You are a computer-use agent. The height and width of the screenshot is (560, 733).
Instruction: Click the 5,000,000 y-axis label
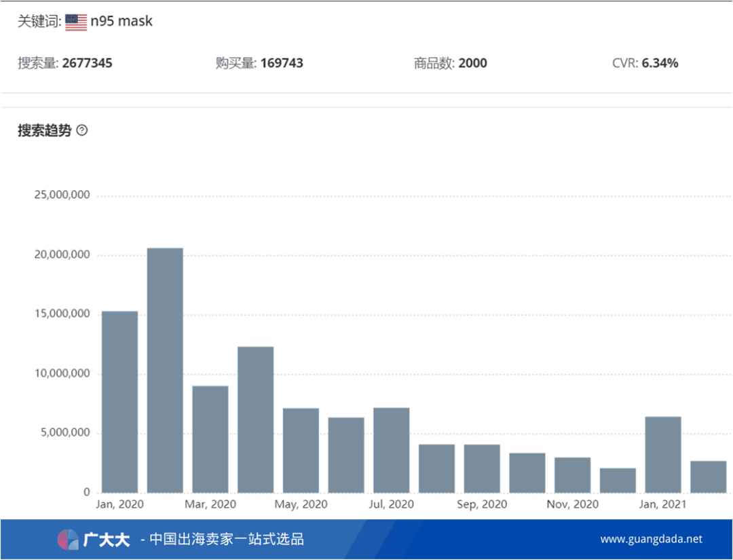pyautogui.click(x=65, y=433)
